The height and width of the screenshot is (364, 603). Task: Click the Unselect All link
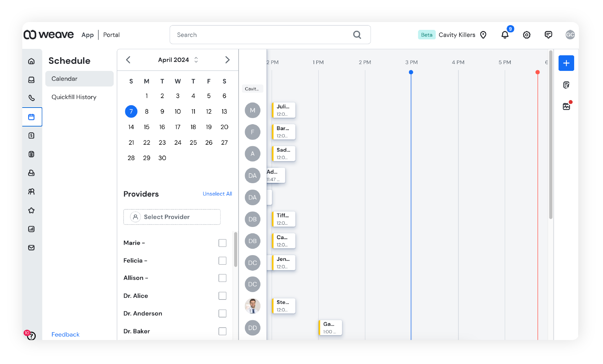point(217,194)
